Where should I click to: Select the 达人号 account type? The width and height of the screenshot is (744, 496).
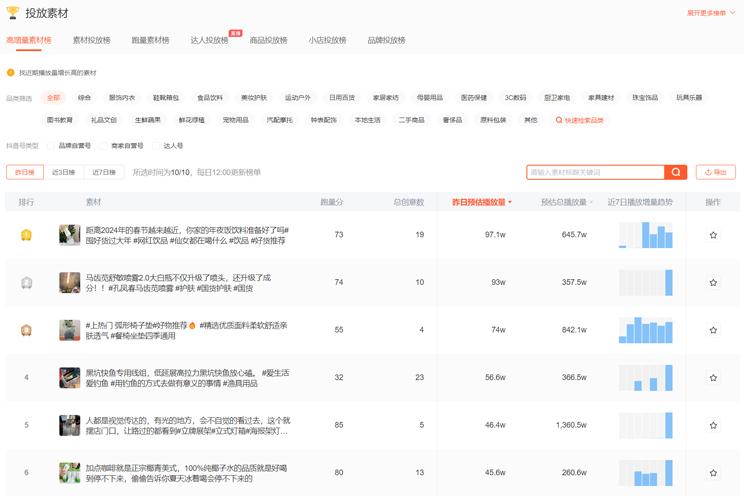pyautogui.click(x=158, y=145)
